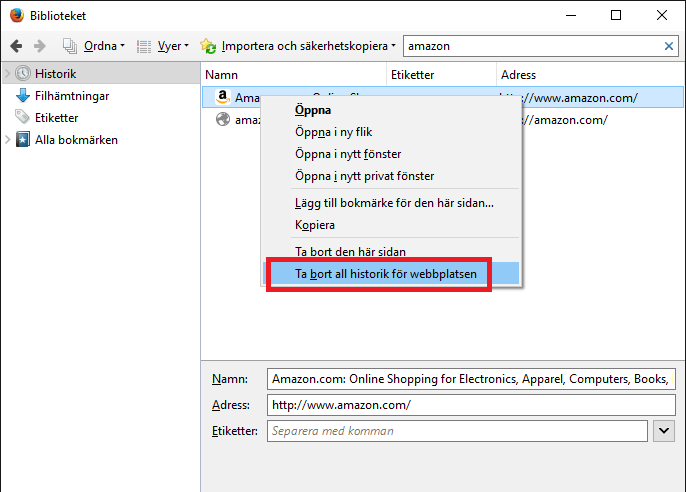Click the Namn input field

tap(471, 379)
